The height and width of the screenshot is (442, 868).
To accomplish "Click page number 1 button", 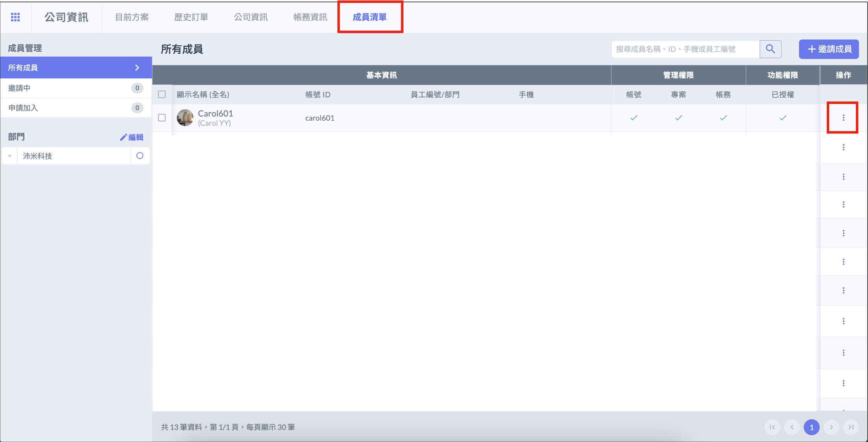I will [x=811, y=427].
